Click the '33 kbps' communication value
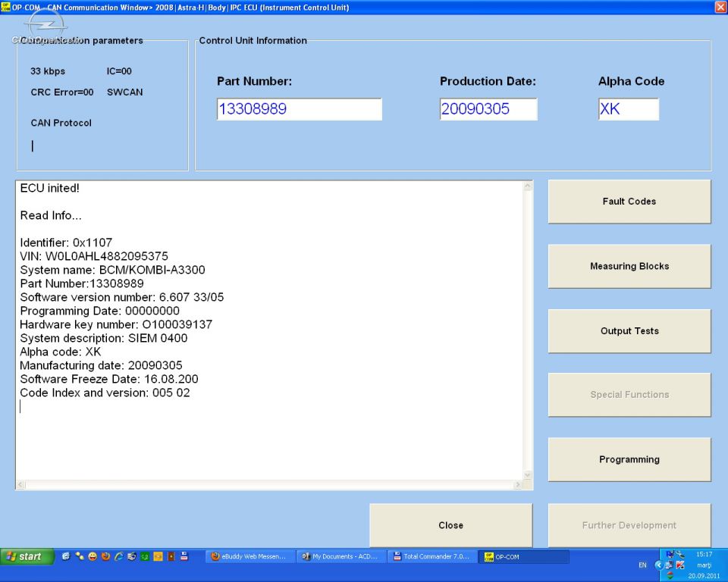 coord(48,71)
